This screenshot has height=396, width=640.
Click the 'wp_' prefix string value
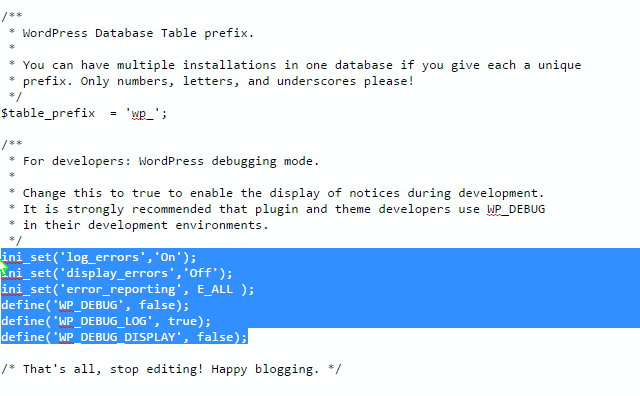pyautogui.click(x=142, y=113)
